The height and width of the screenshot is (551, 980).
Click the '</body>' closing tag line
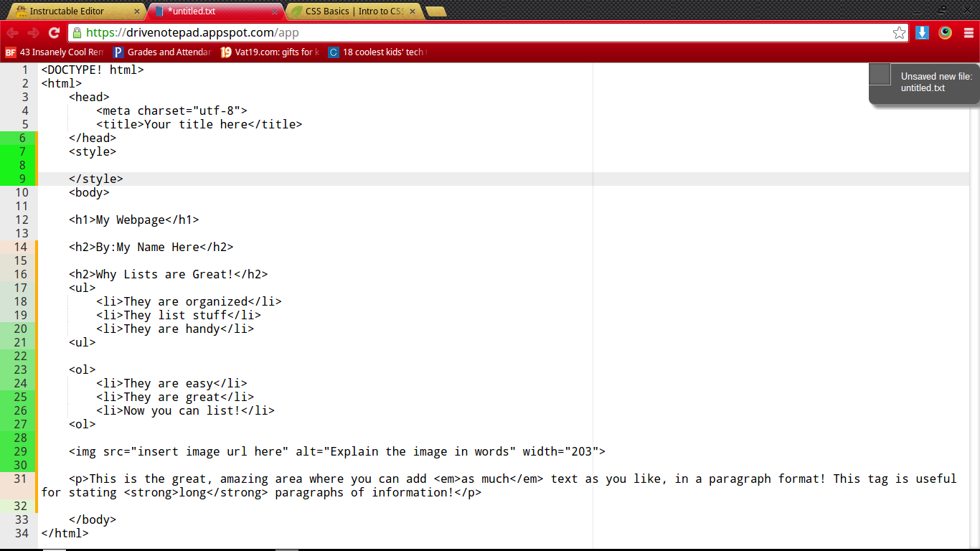(x=93, y=519)
